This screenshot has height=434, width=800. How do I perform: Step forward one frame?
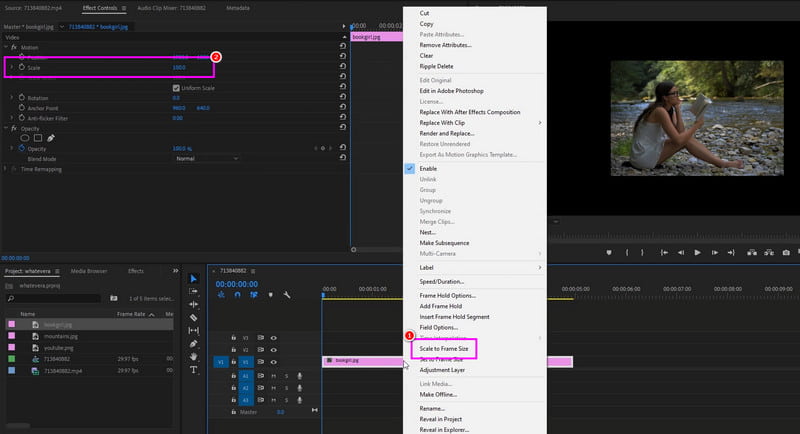[714, 252]
